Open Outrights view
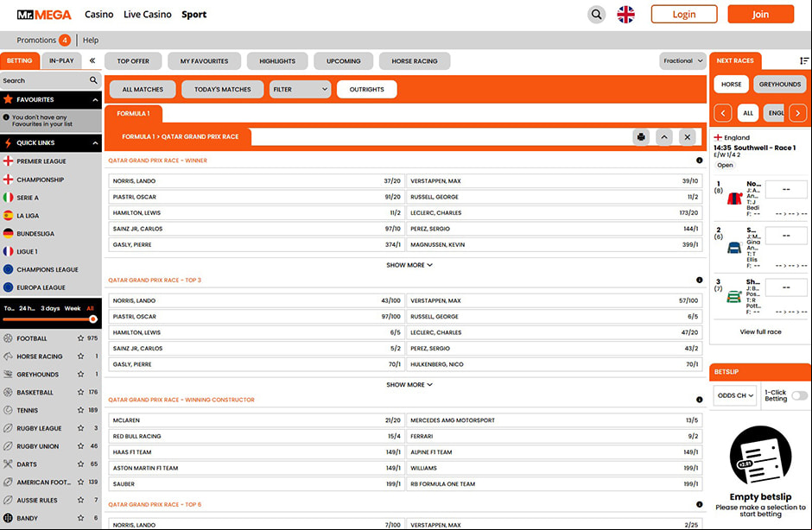The height and width of the screenshot is (530, 812). [366, 89]
